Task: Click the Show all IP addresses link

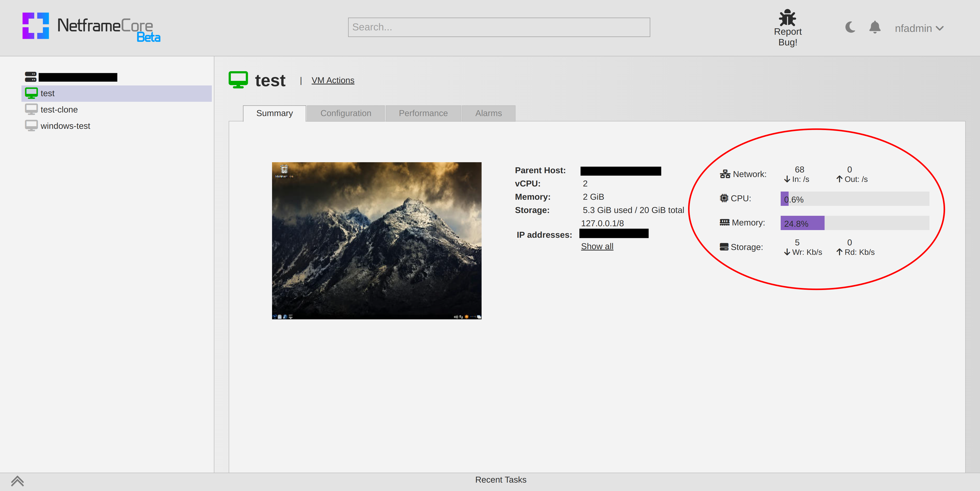Action: (x=597, y=246)
